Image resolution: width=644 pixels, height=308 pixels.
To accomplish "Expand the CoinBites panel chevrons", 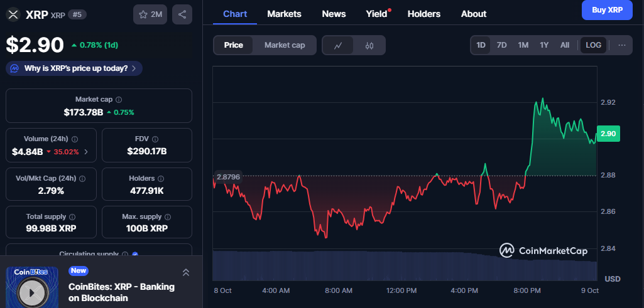I will (186, 272).
